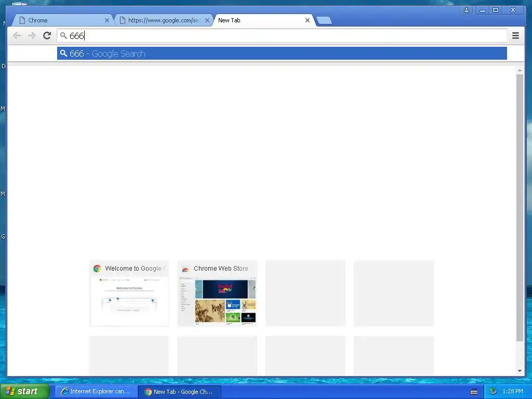Click the scrollbar up arrow
Image resolution: width=532 pixels, height=399 pixels.
(520, 71)
